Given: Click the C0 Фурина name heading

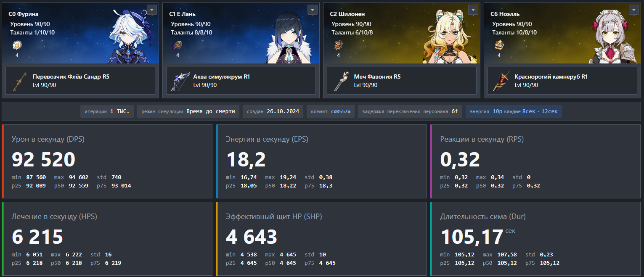Looking at the screenshot, I should click(x=23, y=14).
